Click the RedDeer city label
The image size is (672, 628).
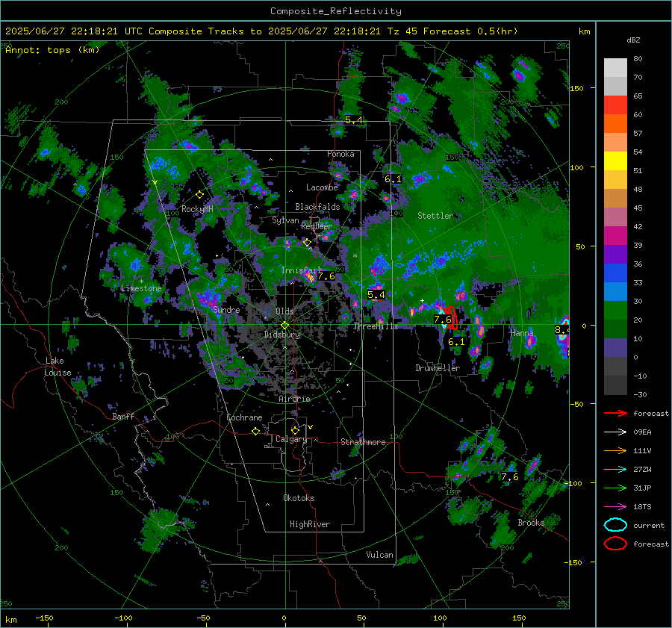click(317, 226)
